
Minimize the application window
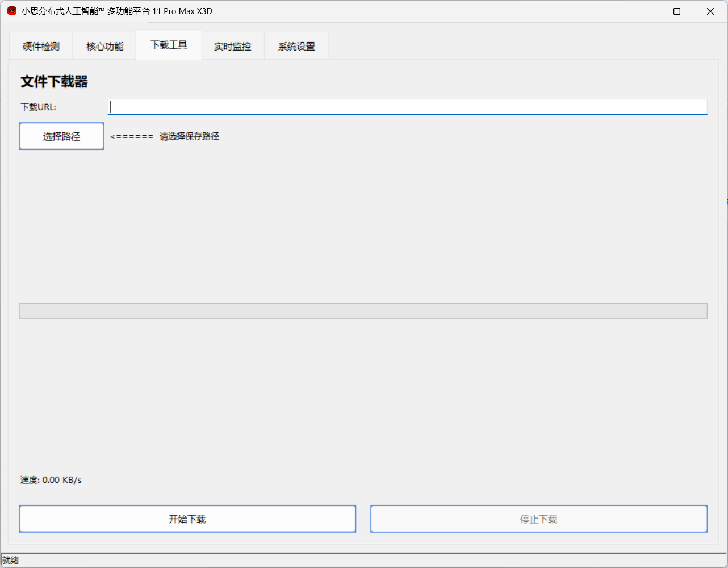[644, 11]
